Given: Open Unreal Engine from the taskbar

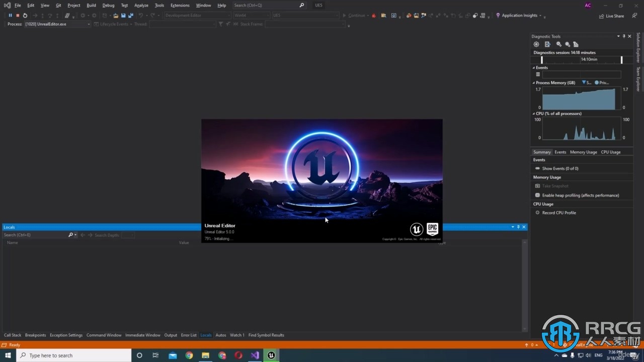Looking at the screenshot, I should (x=271, y=355).
